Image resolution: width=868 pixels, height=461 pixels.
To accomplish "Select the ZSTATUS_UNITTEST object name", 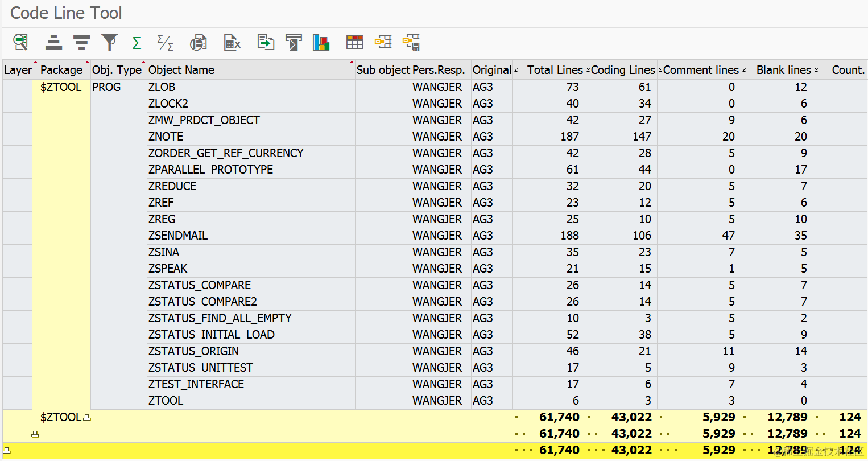I will [x=201, y=368].
